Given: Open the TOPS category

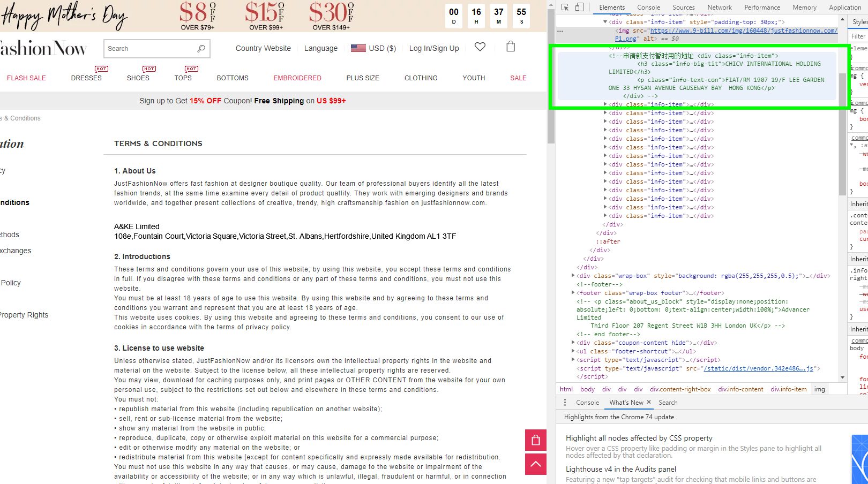Looking at the screenshot, I should click(x=183, y=78).
